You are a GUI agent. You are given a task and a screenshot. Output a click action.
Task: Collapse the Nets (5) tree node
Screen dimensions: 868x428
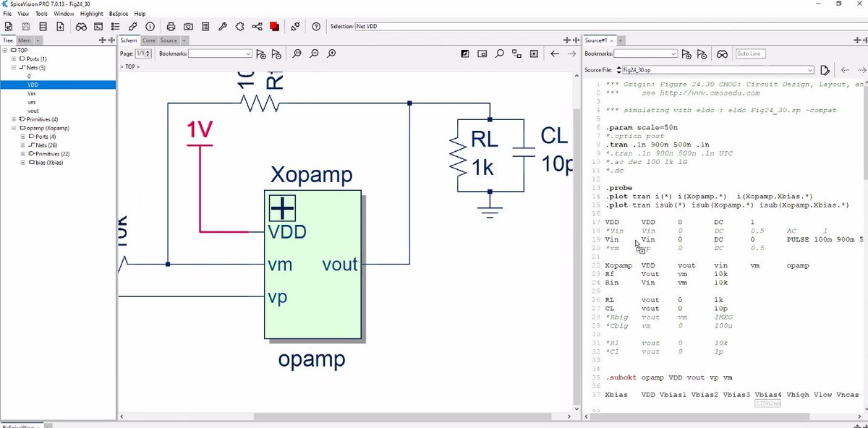pos(14,67)
